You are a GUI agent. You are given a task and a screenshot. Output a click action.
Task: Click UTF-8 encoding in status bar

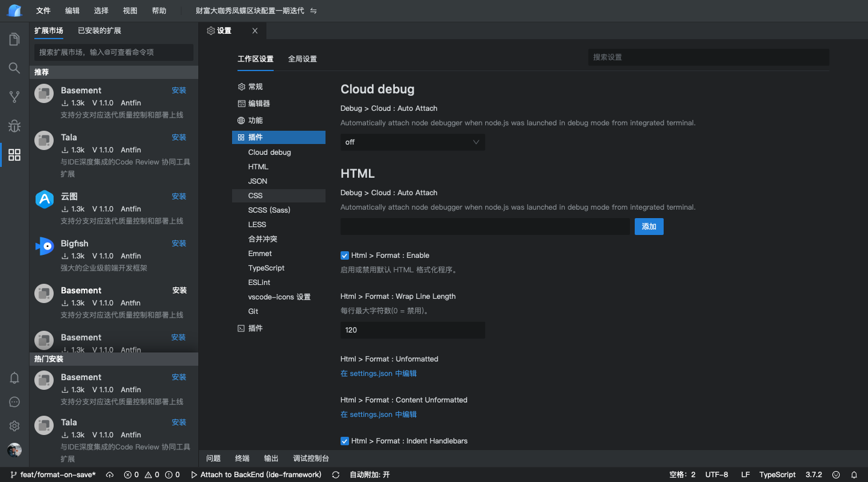point(717,475)
